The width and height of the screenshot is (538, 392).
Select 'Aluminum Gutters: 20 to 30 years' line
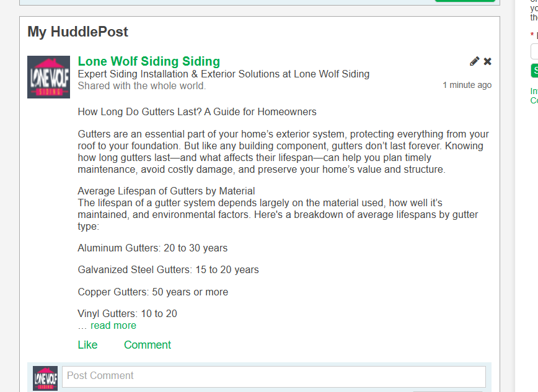pos(152,248)
